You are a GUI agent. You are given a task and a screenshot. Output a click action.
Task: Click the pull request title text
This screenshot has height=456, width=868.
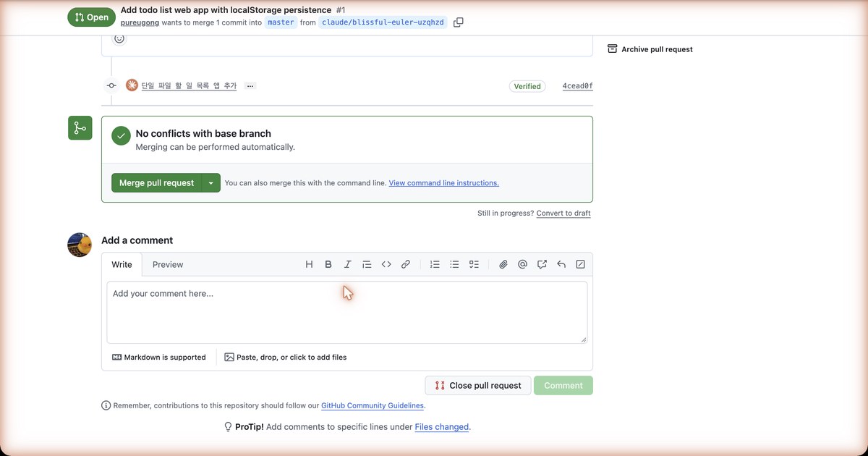226,10
